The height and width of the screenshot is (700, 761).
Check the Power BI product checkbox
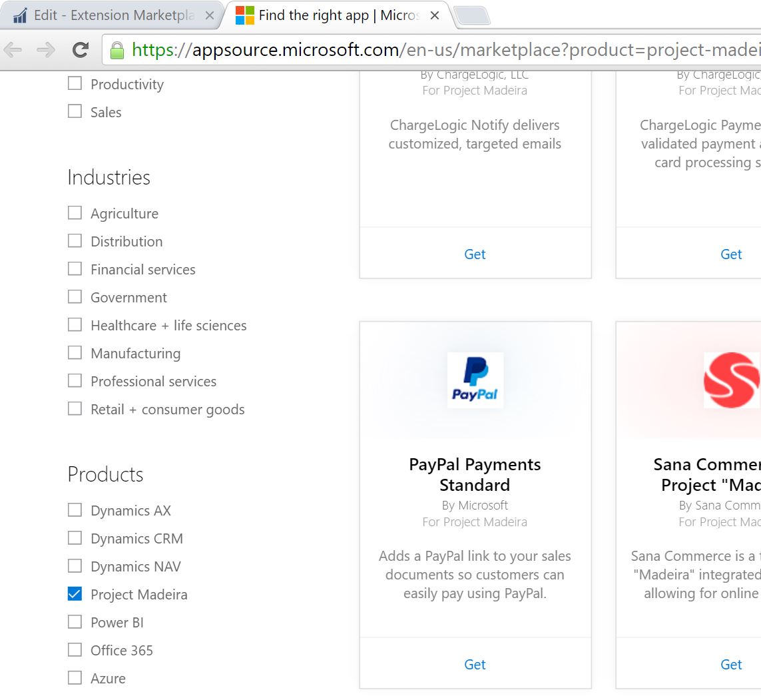[75, 622]
